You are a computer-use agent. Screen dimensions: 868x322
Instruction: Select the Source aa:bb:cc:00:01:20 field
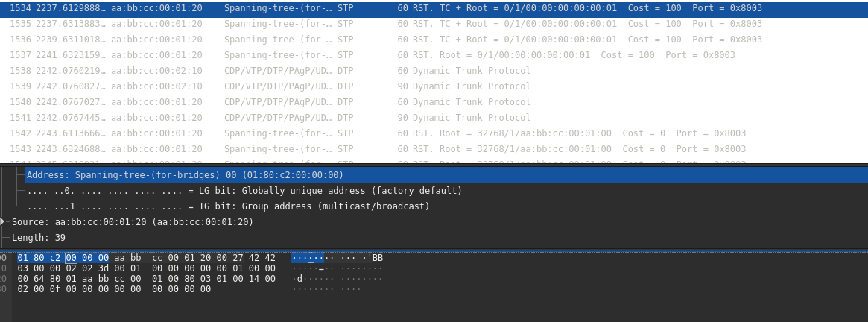[133, 222]
